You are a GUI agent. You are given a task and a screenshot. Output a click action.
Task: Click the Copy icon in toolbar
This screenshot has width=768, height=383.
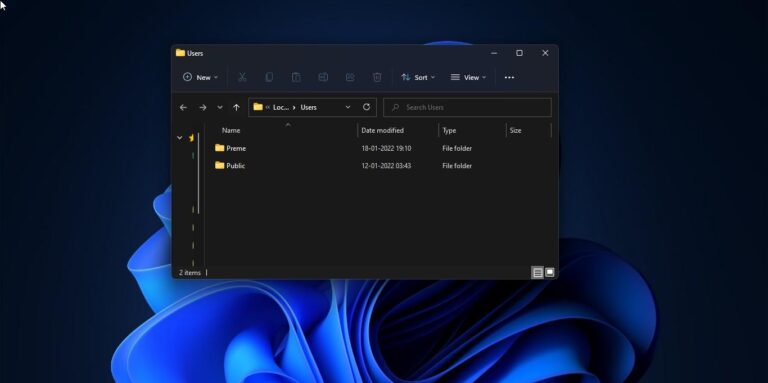point(269,77)
